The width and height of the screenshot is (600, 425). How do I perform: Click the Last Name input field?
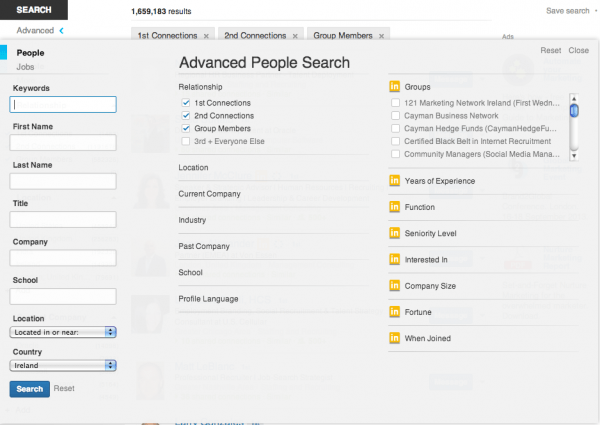63,181
